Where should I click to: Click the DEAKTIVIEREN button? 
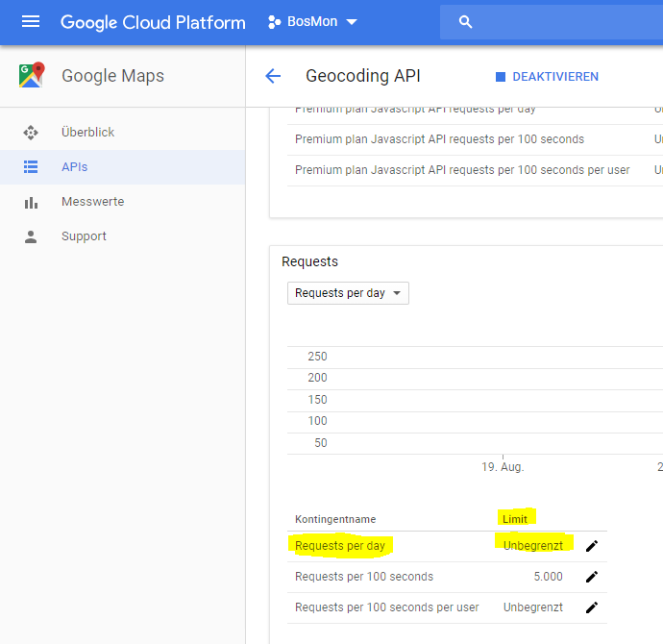click(x=547, y=77)
